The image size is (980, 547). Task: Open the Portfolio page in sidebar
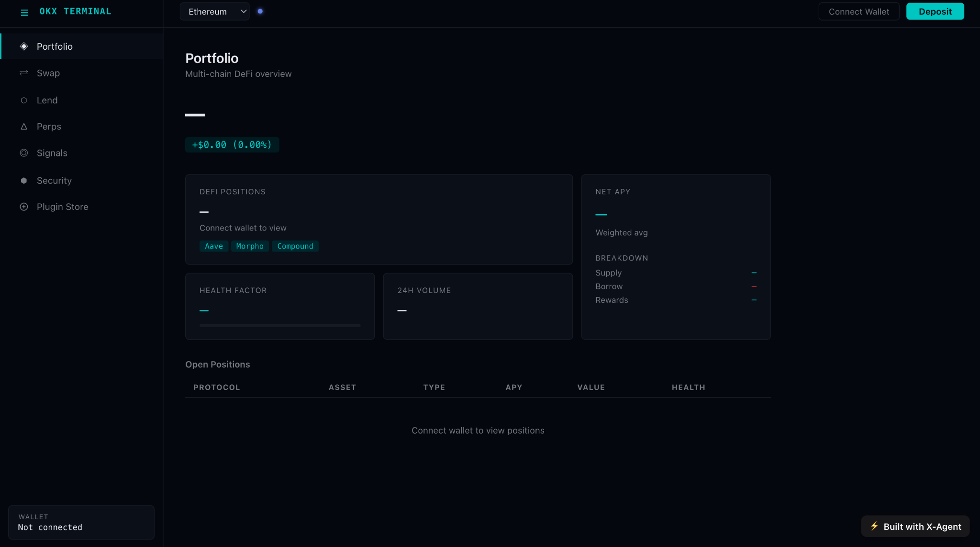click(x=81, y=46)
